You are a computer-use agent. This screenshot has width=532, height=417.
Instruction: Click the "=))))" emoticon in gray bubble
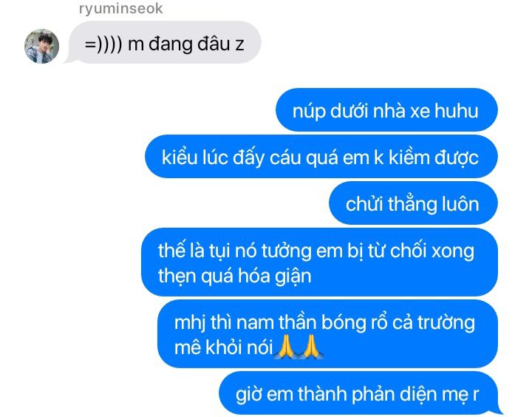[103, 44]
